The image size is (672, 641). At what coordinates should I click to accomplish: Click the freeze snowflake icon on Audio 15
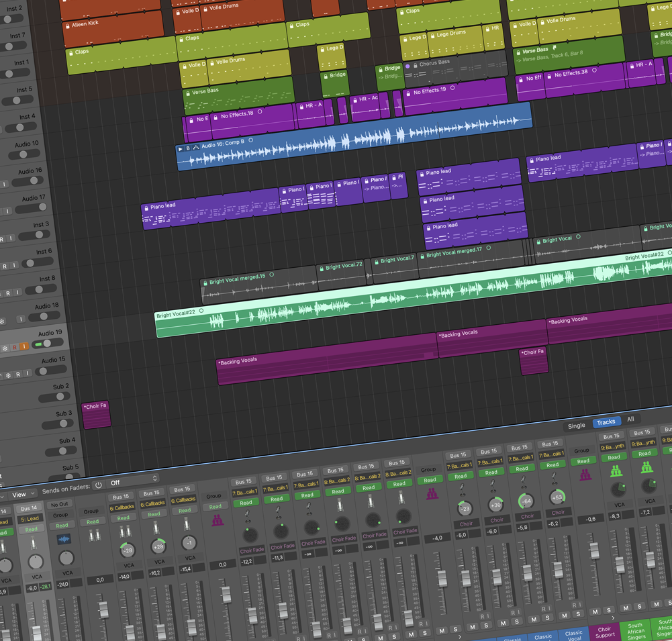tap(8, 376)
